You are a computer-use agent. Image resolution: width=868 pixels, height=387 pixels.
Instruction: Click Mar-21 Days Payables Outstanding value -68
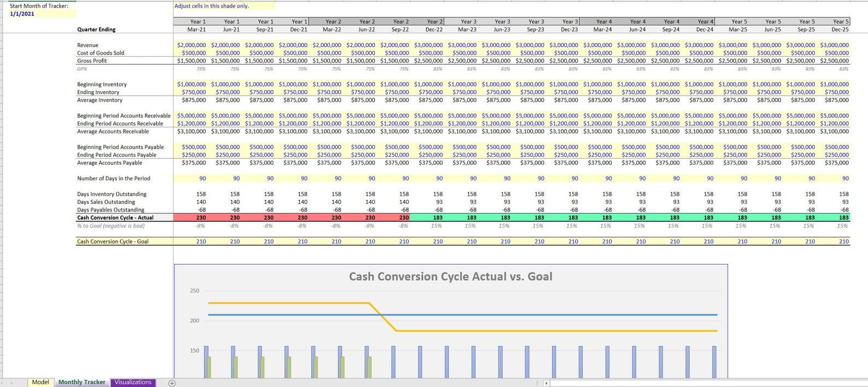click(x=201, y=210)
